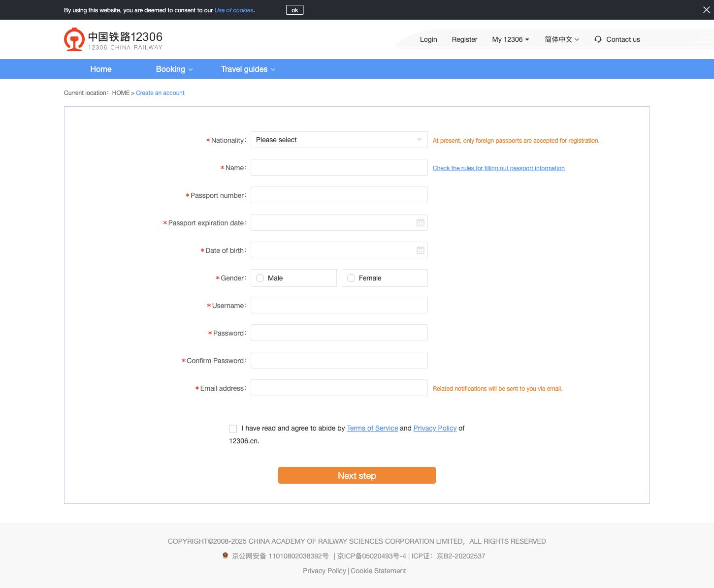Go to the Home tab

click(101, 69)
